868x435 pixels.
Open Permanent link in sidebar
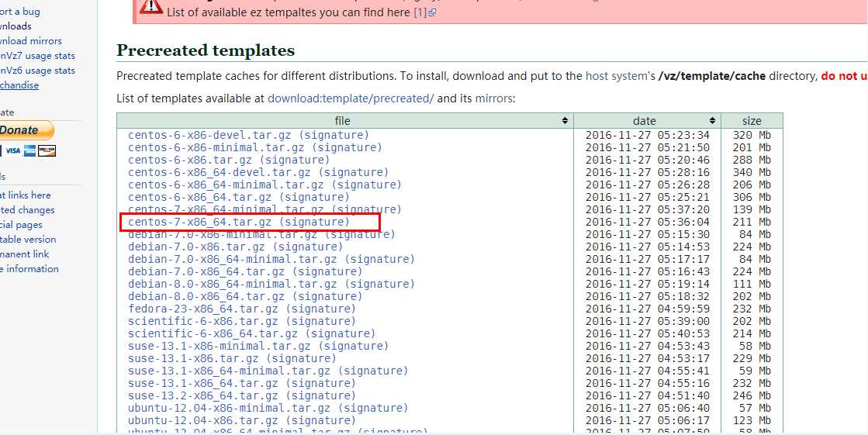24,254
